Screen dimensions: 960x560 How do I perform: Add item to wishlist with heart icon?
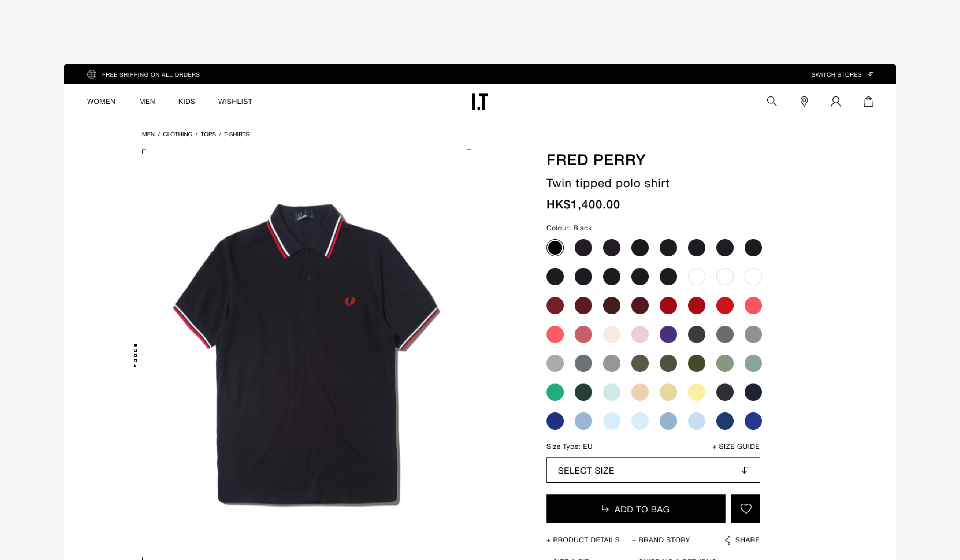click(x=746, y=509)
